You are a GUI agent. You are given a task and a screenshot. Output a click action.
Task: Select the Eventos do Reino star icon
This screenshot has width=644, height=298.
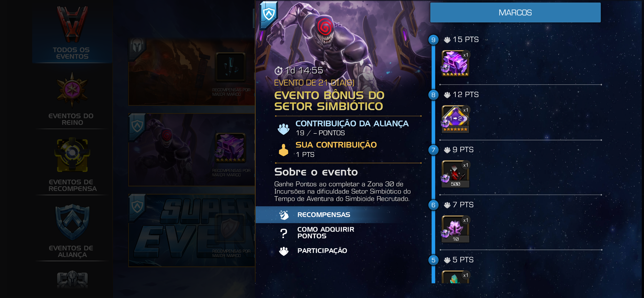72,90
